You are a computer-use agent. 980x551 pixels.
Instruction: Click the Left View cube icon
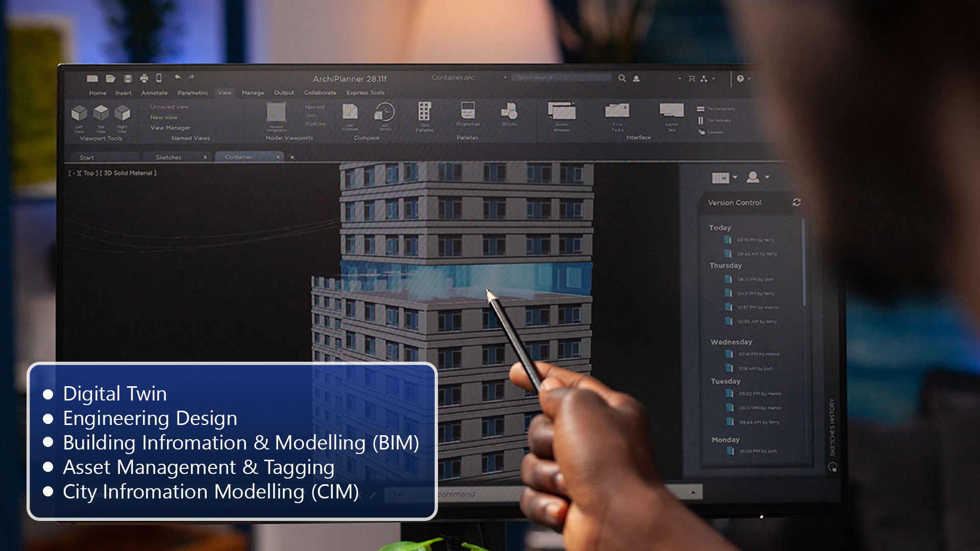[79, 113]
